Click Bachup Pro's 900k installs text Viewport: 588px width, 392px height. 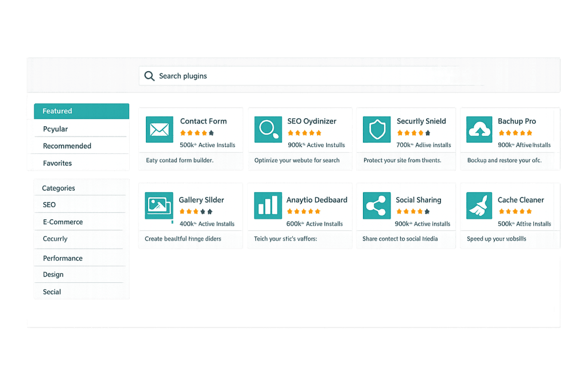(524, 145)
